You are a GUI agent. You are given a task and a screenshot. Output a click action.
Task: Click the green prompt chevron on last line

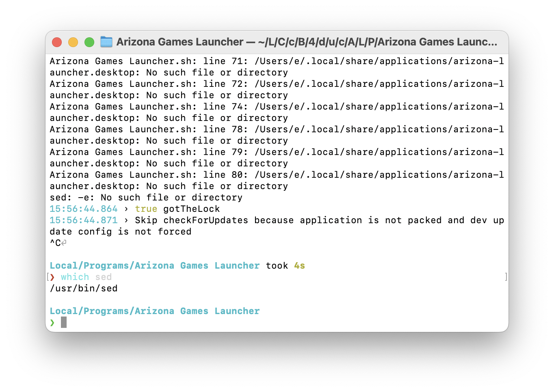52,323
